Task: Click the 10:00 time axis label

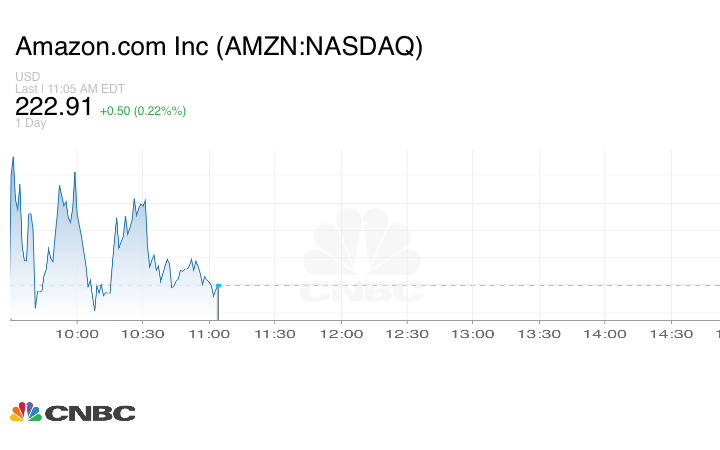Action: point(77,334)
